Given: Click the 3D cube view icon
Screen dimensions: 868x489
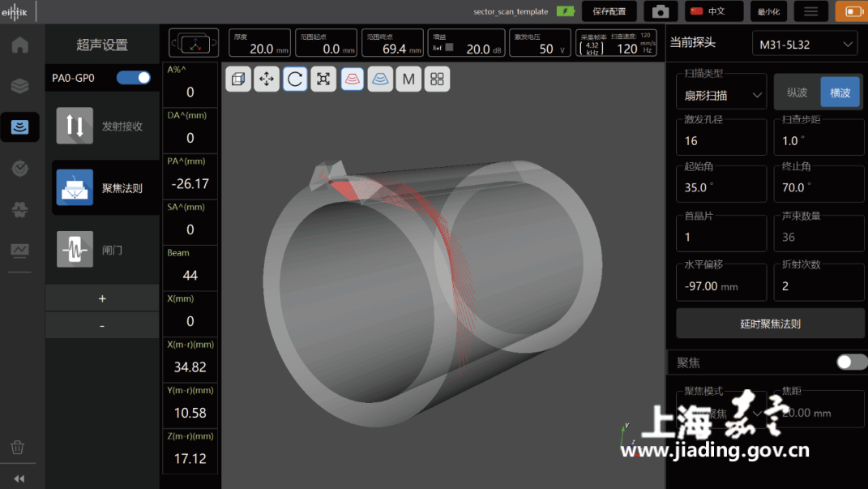Looking at the screenshot, I should point(238,79).
